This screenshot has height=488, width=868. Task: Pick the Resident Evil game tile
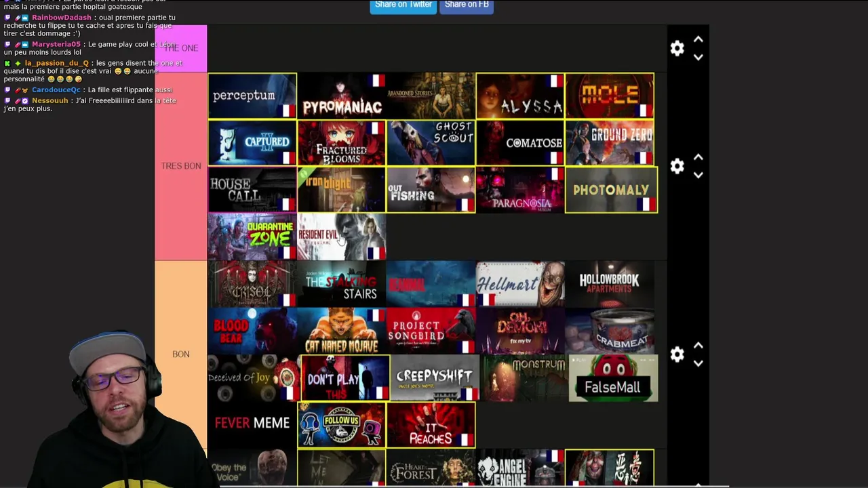tap(342, 237)
